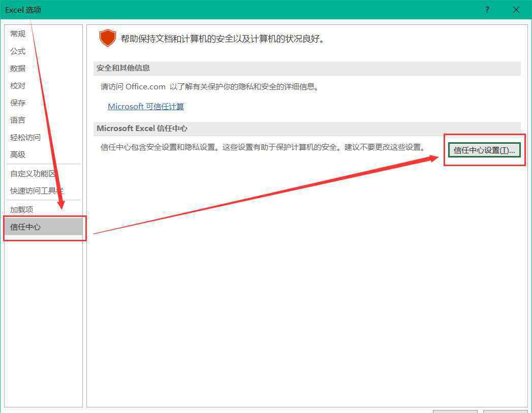Click the help question mark icon
This screenshot has width=532, height=413.
pyautogui.click(x=487, y=10)
